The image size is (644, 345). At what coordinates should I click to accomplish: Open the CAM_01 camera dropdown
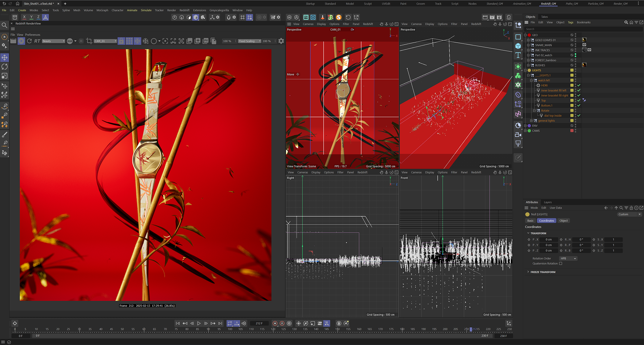coord(105,41)
